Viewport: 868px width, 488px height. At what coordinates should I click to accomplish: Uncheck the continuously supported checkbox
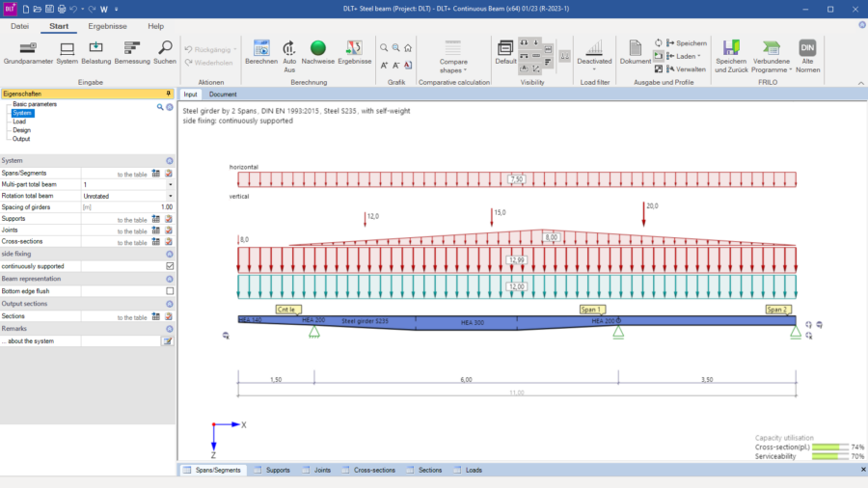pos(170,266)
